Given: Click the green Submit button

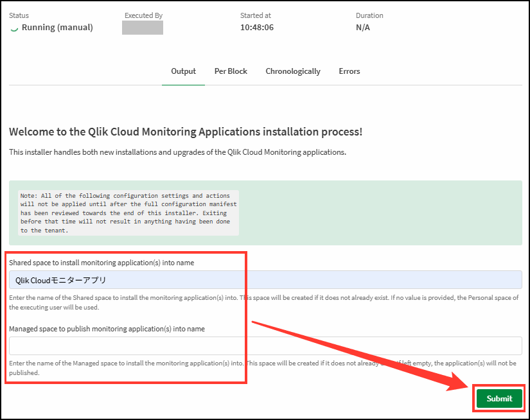Looking at the screenshot, I should [499, 398].
